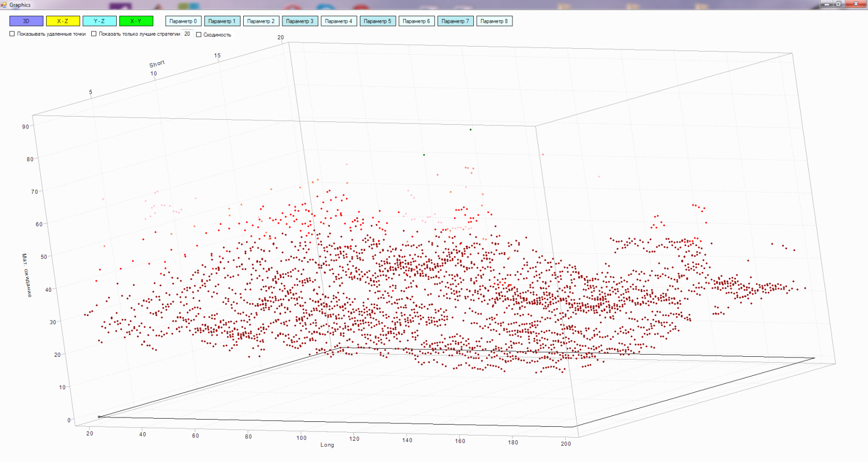The width and height of the screenshot is (868, 462).
Task: Click the Мат. ожидание axis label
Action: (27, 275)
